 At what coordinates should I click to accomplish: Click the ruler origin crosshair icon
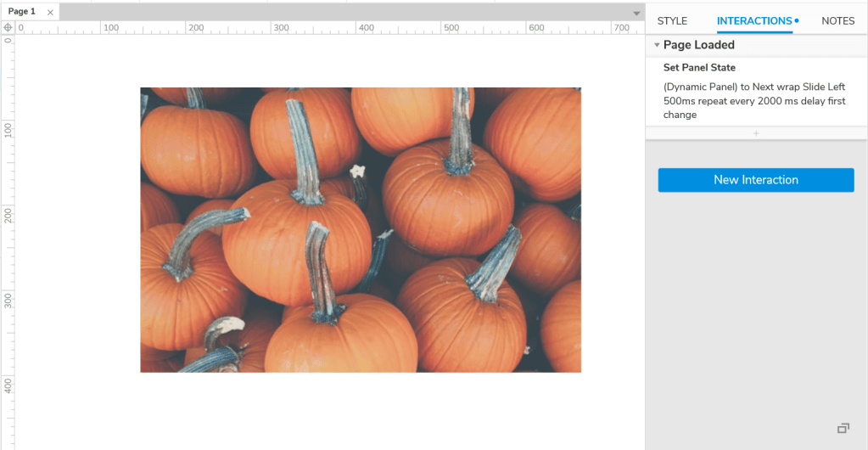coord(8,27)
